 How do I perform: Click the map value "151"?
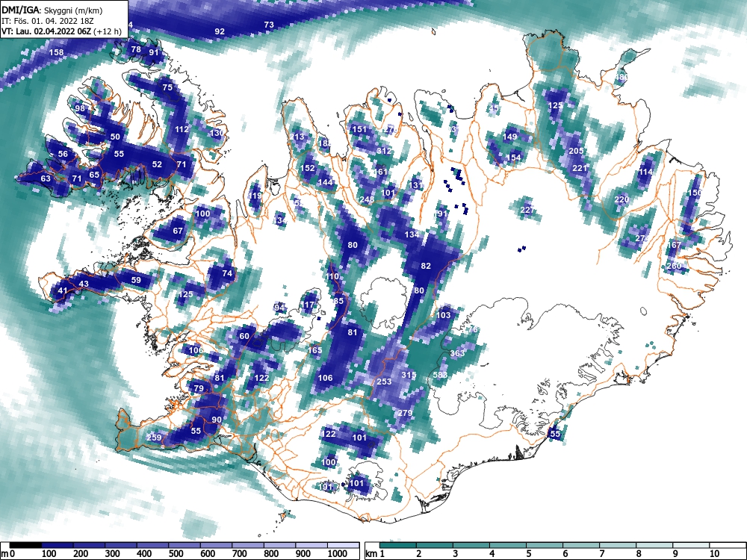pos(359,129)
